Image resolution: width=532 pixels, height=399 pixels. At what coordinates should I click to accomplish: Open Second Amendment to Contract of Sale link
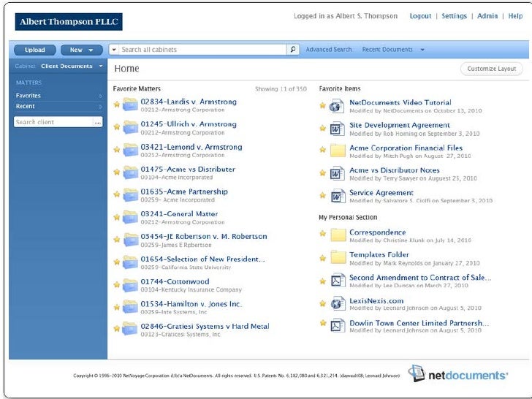pyautogui.click(x=420, y=278)
